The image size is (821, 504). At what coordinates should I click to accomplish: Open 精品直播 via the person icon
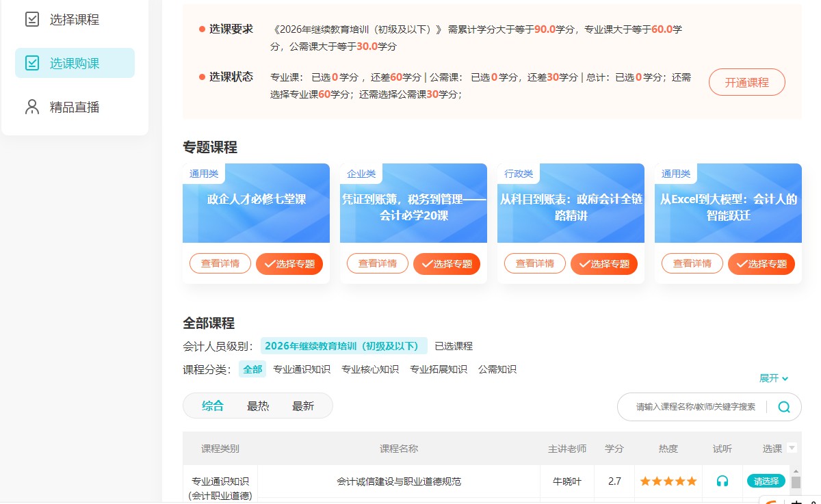point(31,107)
